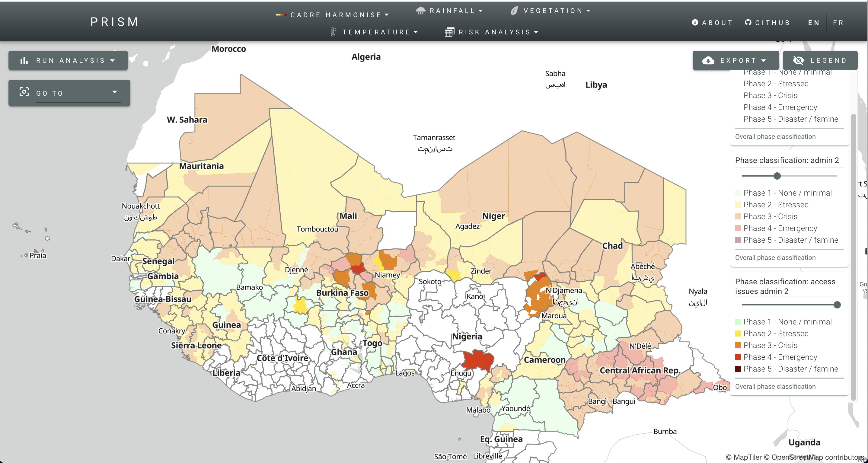Image resolution: width=868 pixels, height=463 pixels.
Task: Click the rainfall cloud icon
Action: click(x=420, y=11)
